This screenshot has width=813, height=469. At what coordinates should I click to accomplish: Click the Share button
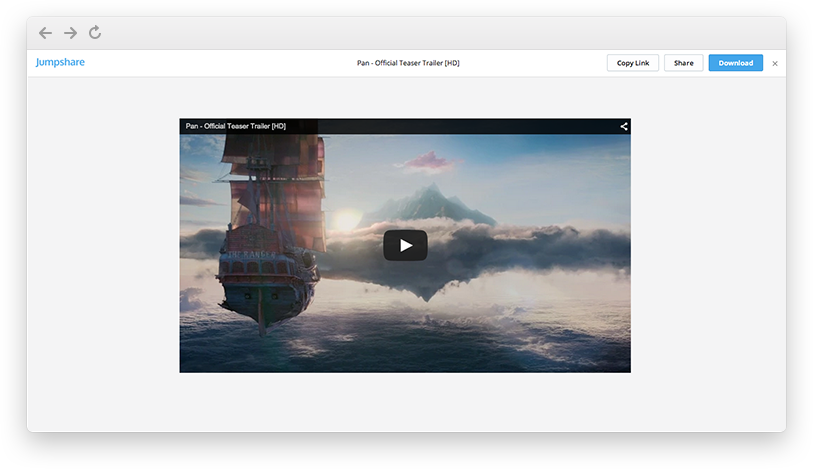coord(683,63)
